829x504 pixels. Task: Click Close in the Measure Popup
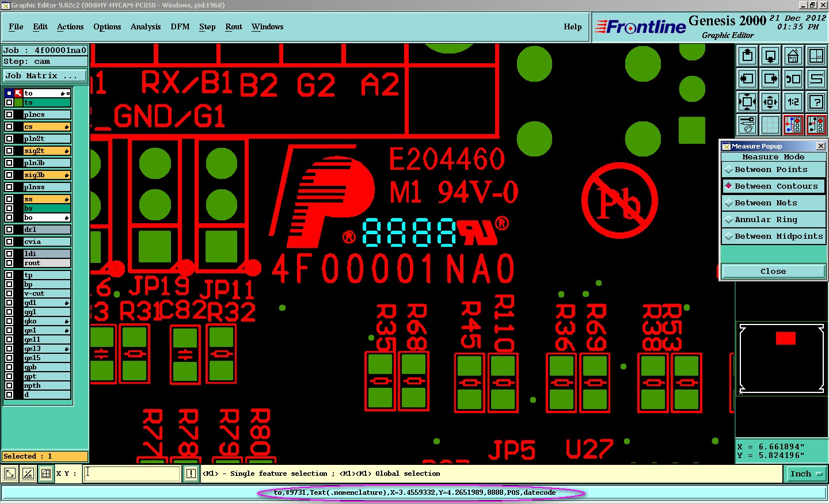[x=773, y=272]
